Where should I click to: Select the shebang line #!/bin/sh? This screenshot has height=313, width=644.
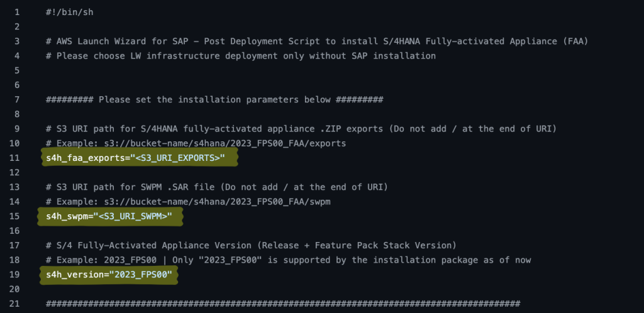tap(69, 13)
